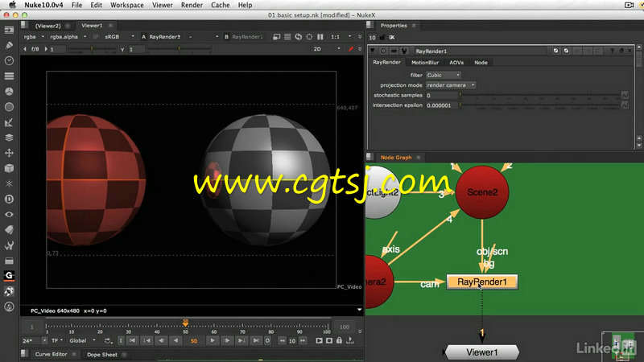Image resolution: width=644 pixels, height=362 pixels.
Task: Clear all properties panels icon
Action: tap(392, 37)
